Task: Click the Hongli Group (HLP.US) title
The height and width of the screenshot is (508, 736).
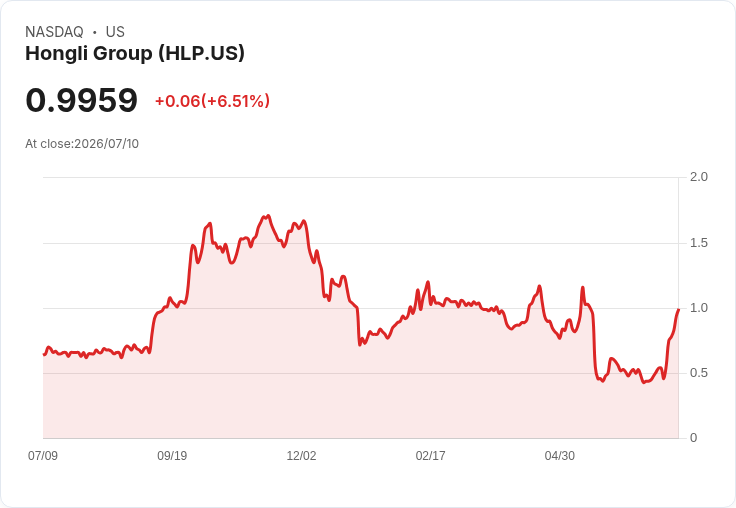Action: coord(135,54)
